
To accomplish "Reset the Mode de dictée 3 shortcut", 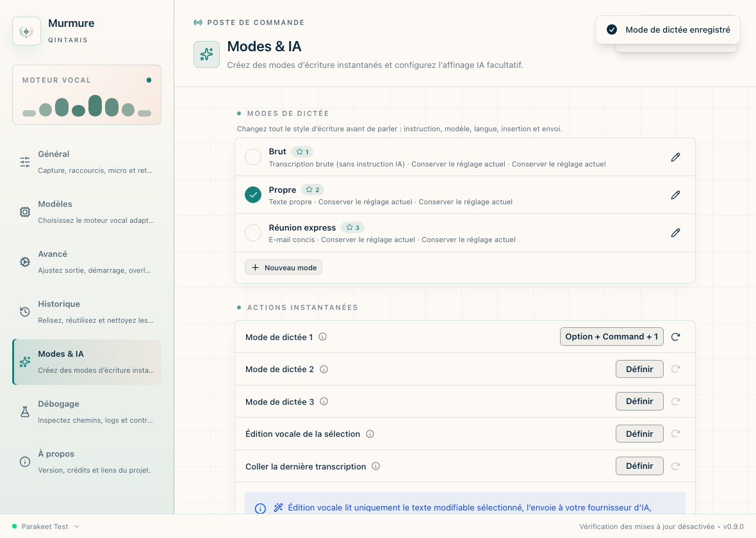I will [x=675, y=402].
